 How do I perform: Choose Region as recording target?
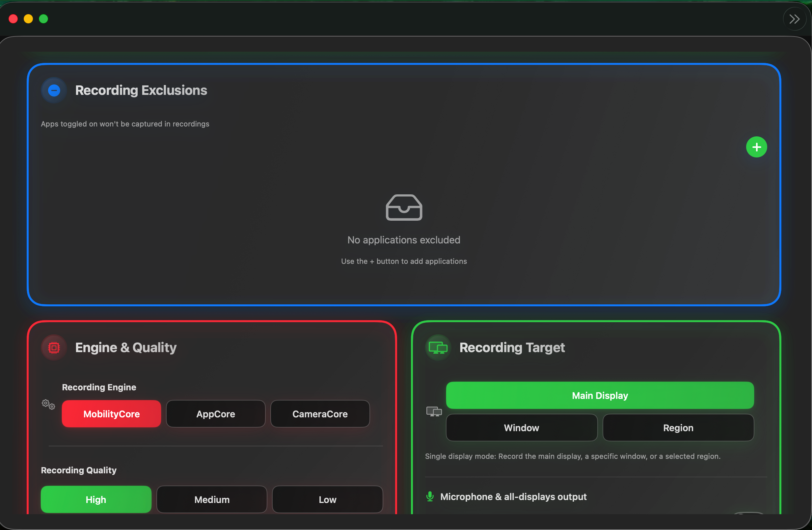point(678,428)
